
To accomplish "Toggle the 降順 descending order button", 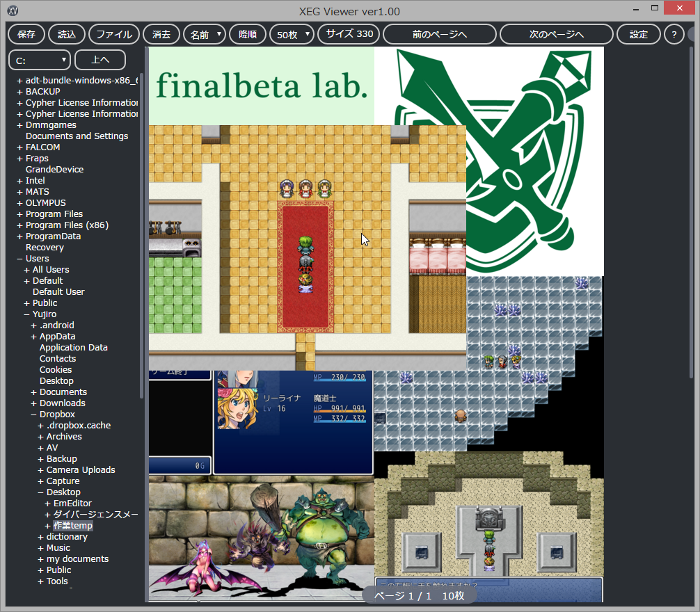I will point(248,34).
